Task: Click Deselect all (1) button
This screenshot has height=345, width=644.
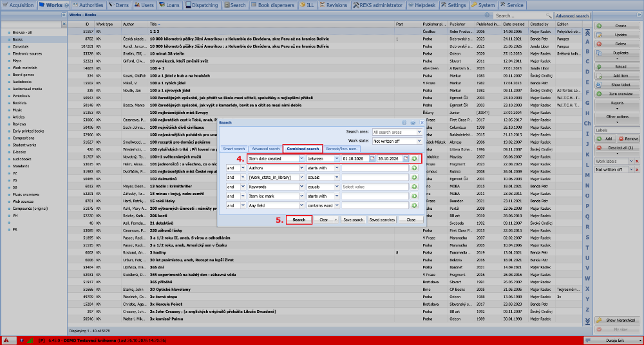Action: click(x=618, y=148)
